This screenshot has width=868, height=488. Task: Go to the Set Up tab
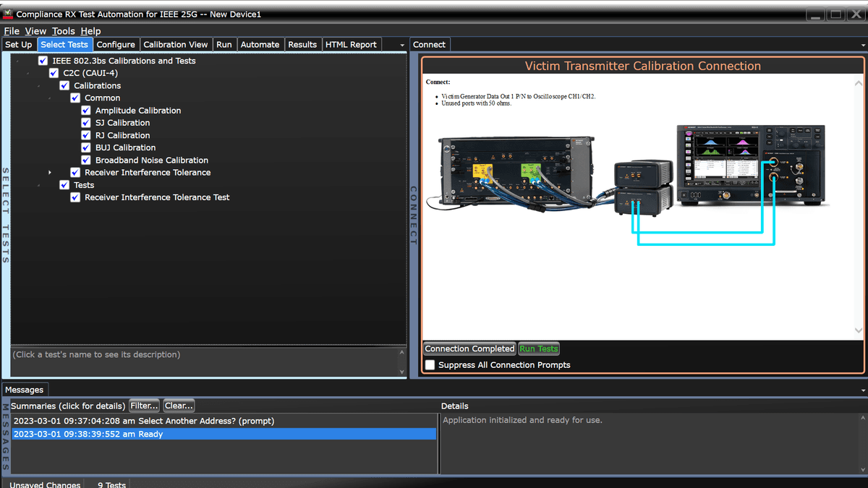(18, 44)
